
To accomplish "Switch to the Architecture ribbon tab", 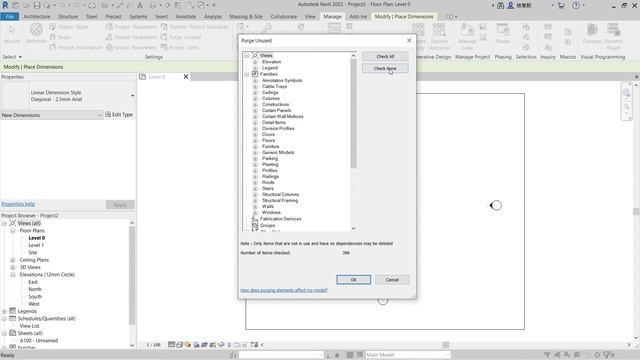I will tap(37, 17).
